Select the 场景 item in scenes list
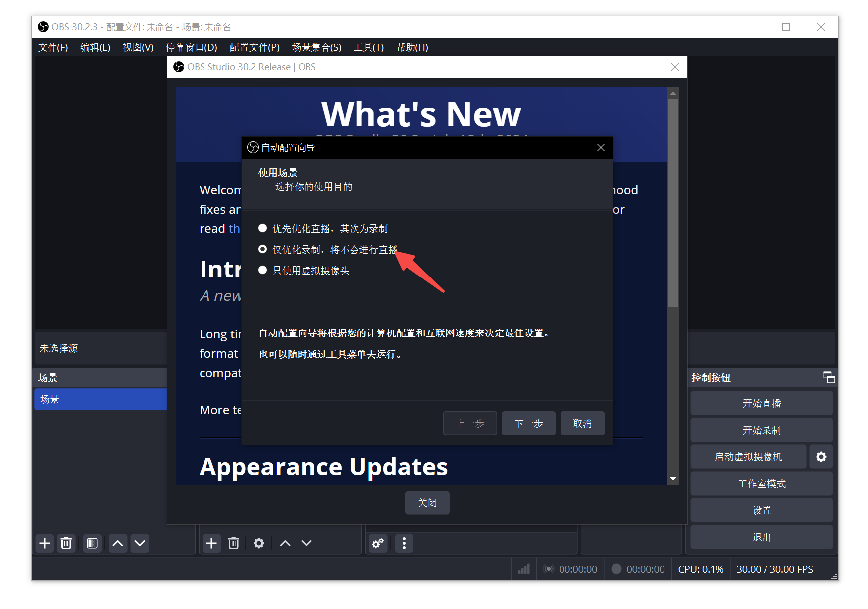Viewport: 868px width, 609px height. tap(101, 399)
